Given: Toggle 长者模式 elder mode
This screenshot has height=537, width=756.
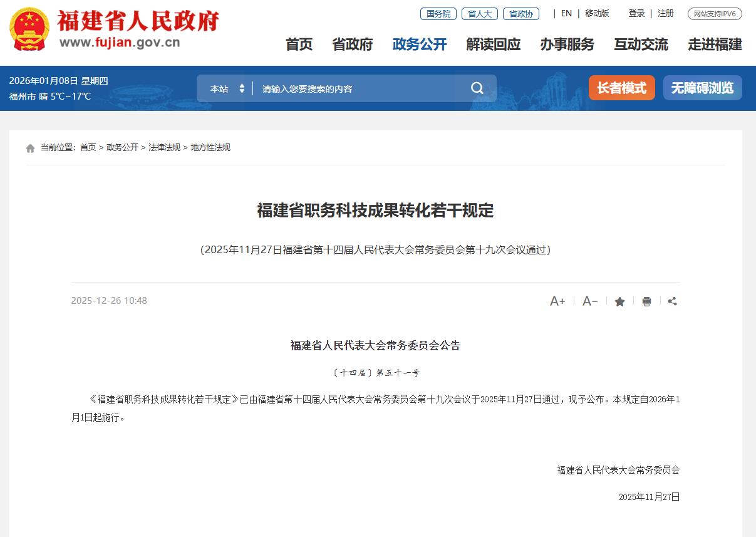Looking at the screenshot, I should pos(621,88).
